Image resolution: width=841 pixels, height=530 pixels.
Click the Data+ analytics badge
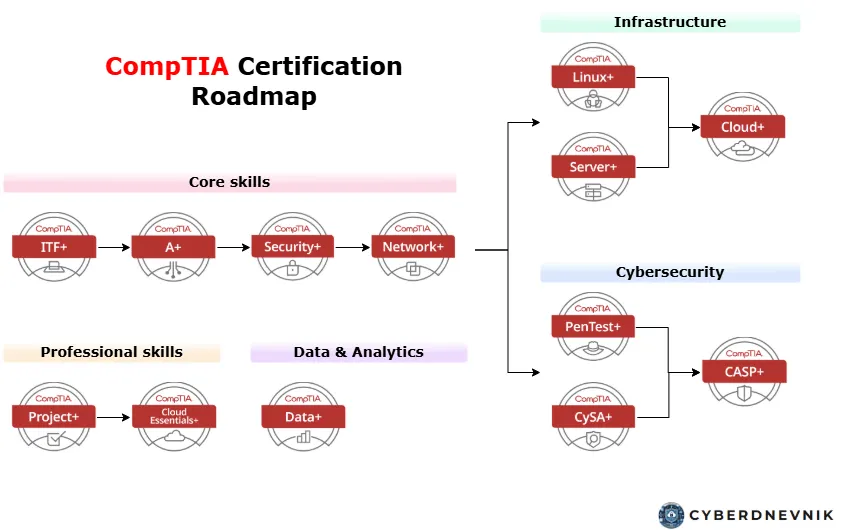click(x=303, y=417)
